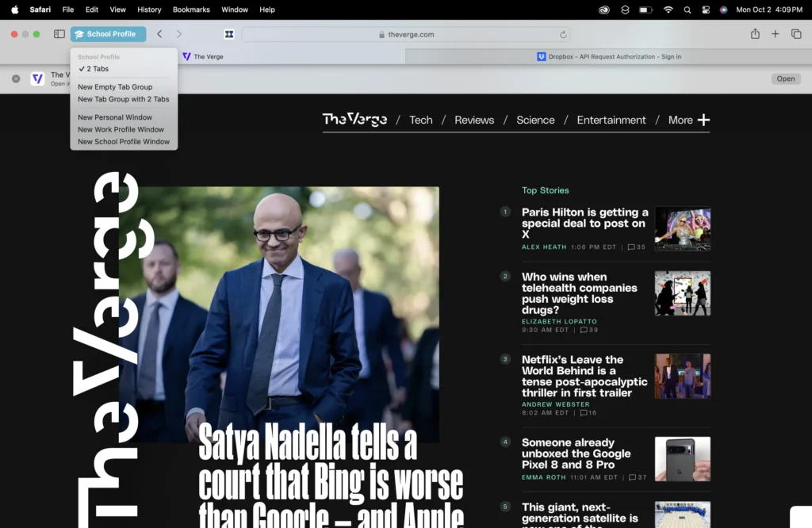Open the History menu
Viewport: 812px width, 528px height.
(x=149, y=10)
